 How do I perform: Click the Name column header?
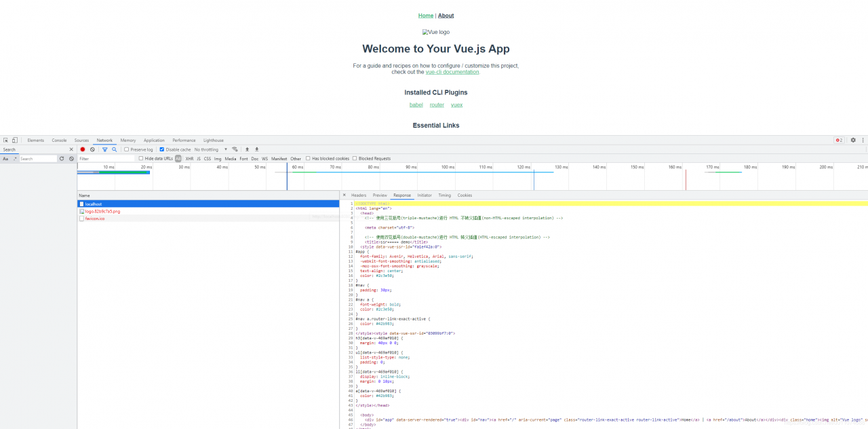(x=208, y=195)
